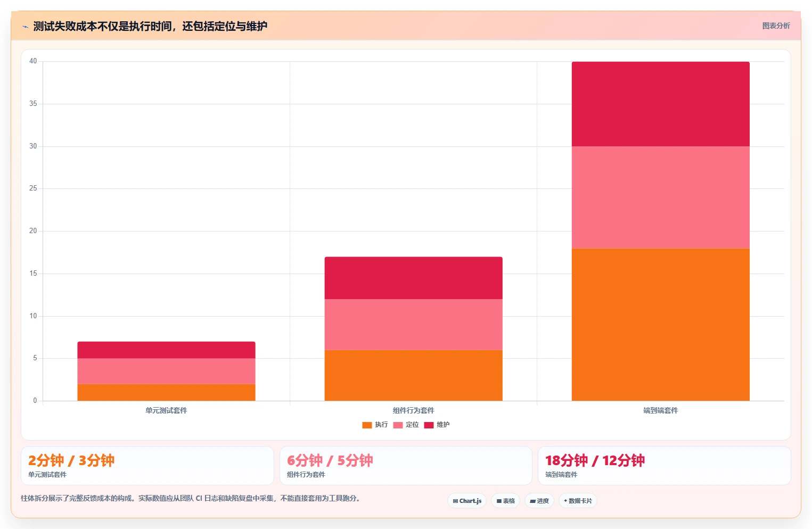Image resolution: width=812 pixels, height=529 pixels.
Task: Click the 端到端套件 x-axis label
Action: click(660, 410)
